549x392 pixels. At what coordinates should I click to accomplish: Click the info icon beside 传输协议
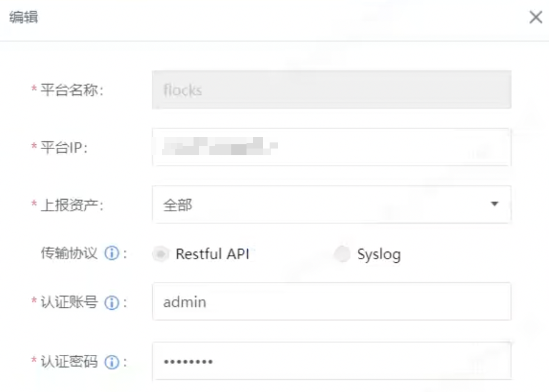click(x=112, y=253)
